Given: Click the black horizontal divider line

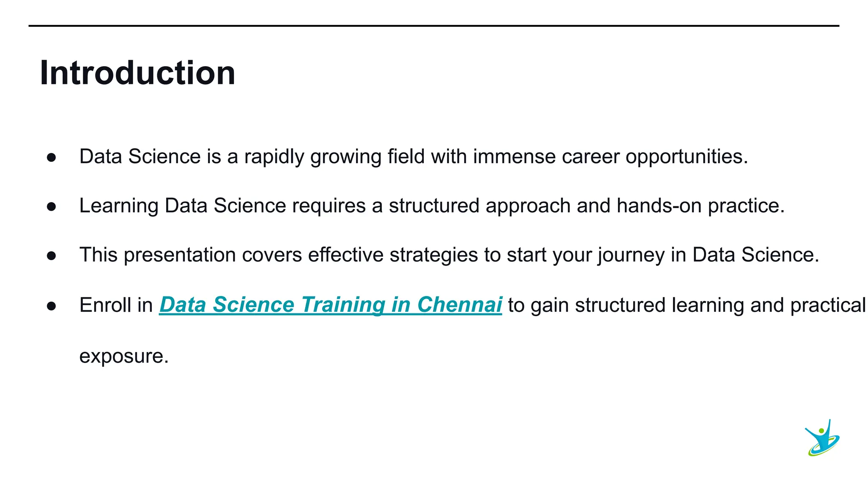Looking at the screenshot, I should [x=434, y=26].
